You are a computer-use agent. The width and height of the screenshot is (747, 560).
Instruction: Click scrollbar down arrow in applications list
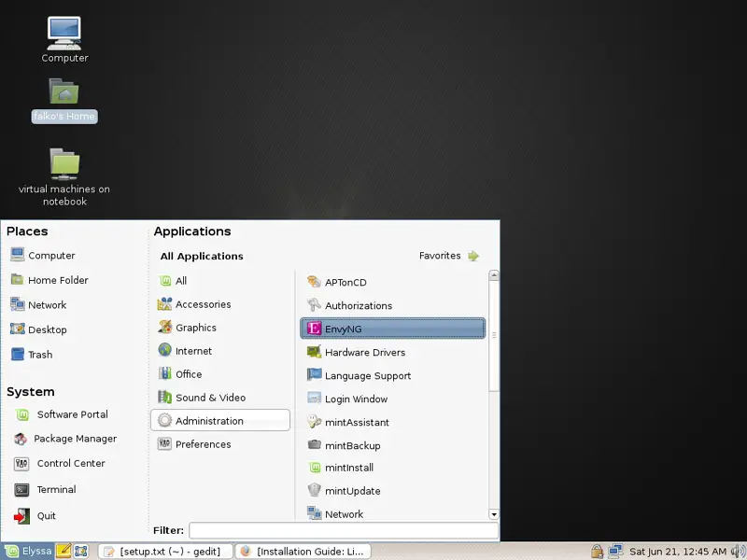click(x=494, y=514)
